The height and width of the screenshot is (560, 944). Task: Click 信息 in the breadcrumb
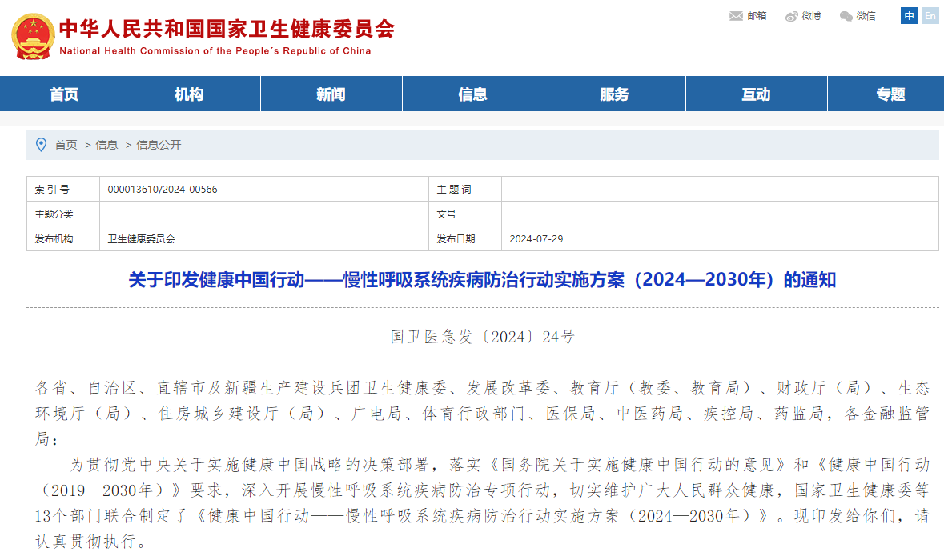(x=106, y=145)
